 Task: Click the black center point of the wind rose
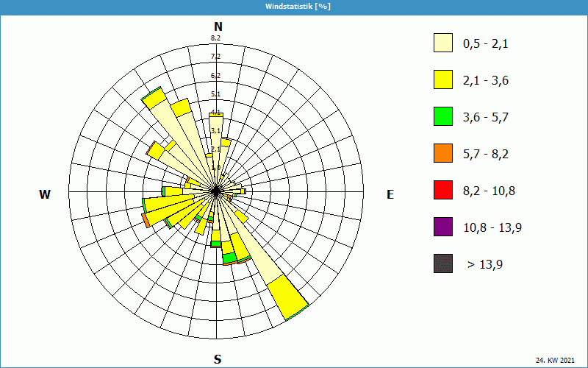coord(216,191)
